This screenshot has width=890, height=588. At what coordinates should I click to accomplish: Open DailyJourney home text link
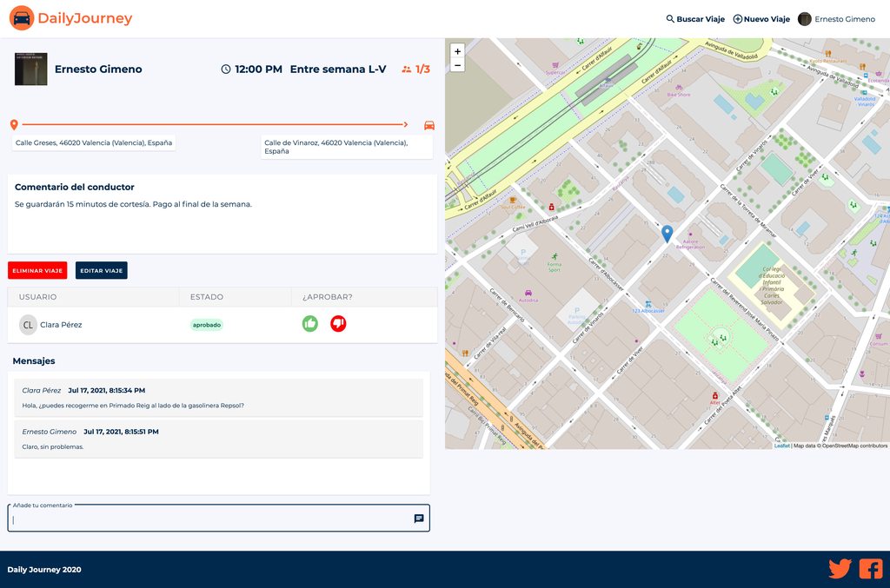click(x=84, y=18)
